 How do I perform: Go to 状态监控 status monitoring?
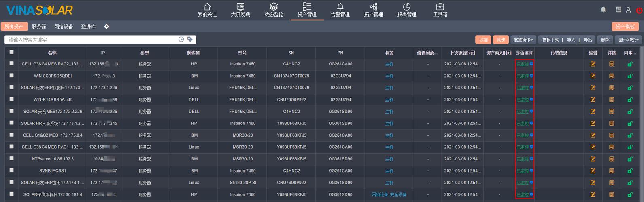[x=274, y=10]
